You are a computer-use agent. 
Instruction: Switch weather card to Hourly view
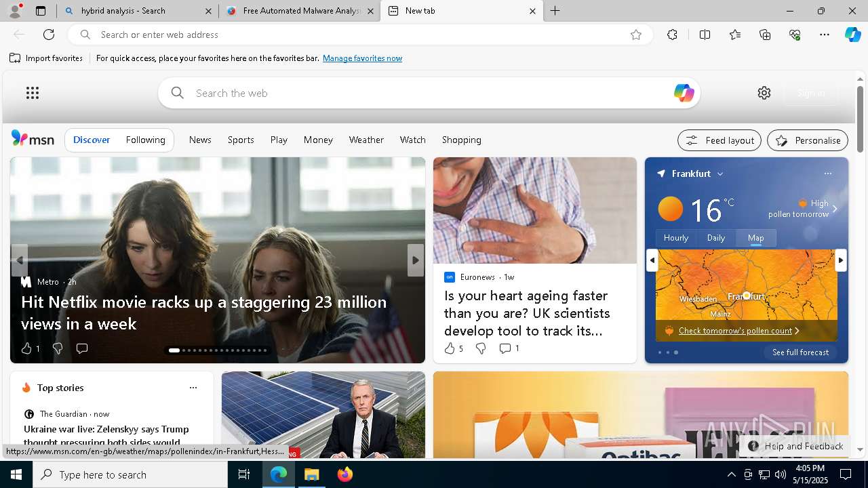pyautogui.click(x=676, y=238)
